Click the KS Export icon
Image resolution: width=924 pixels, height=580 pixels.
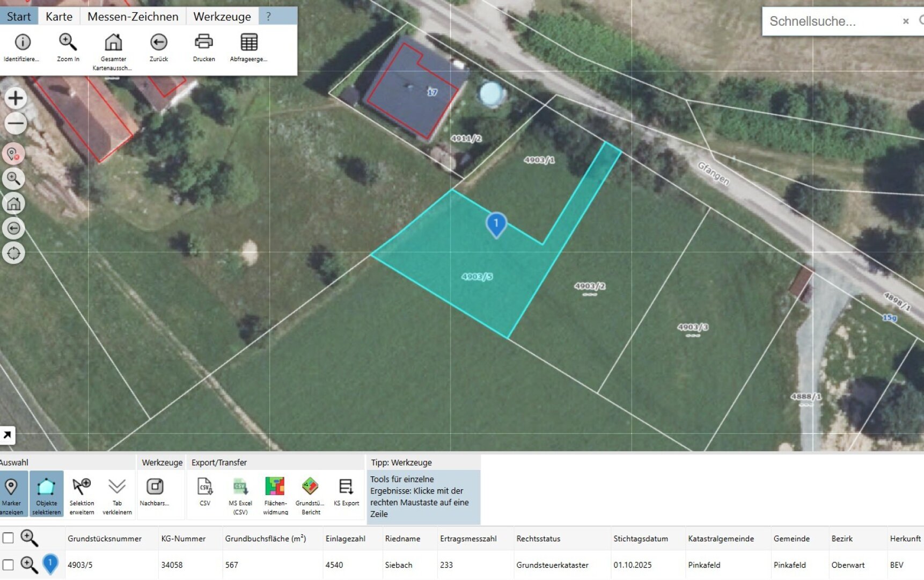coord(346,488)
